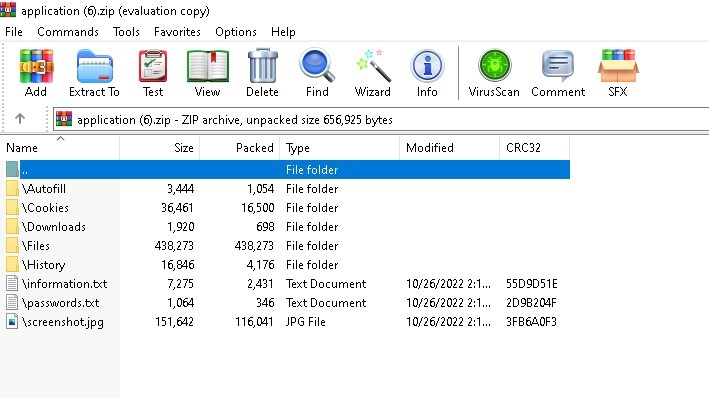Open the Commands menu
The image size is (709, 398).
pos(68,32)
